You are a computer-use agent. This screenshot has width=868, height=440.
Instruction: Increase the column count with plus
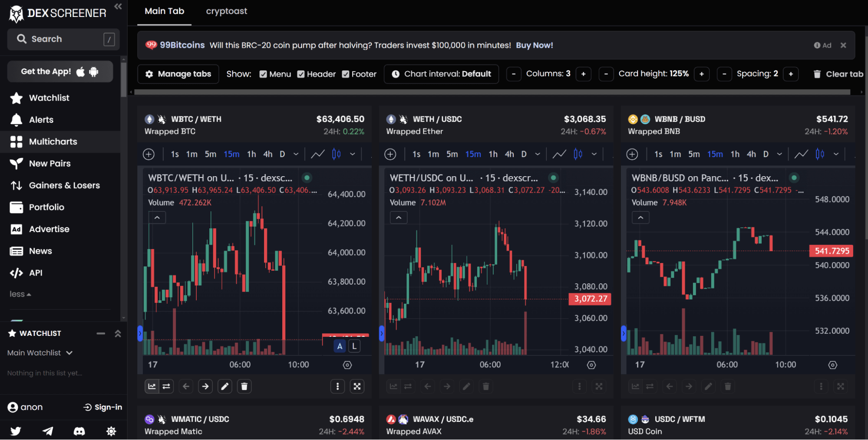pos(583,74)
